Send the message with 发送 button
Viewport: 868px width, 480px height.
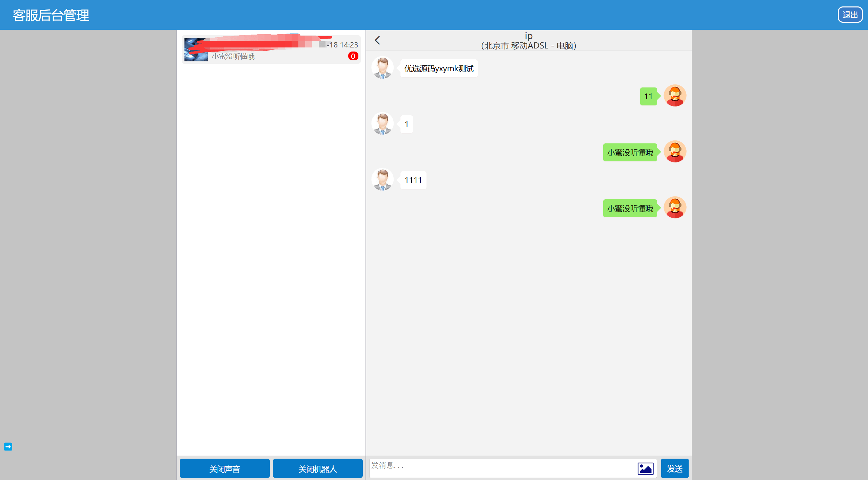coord(675,468)
